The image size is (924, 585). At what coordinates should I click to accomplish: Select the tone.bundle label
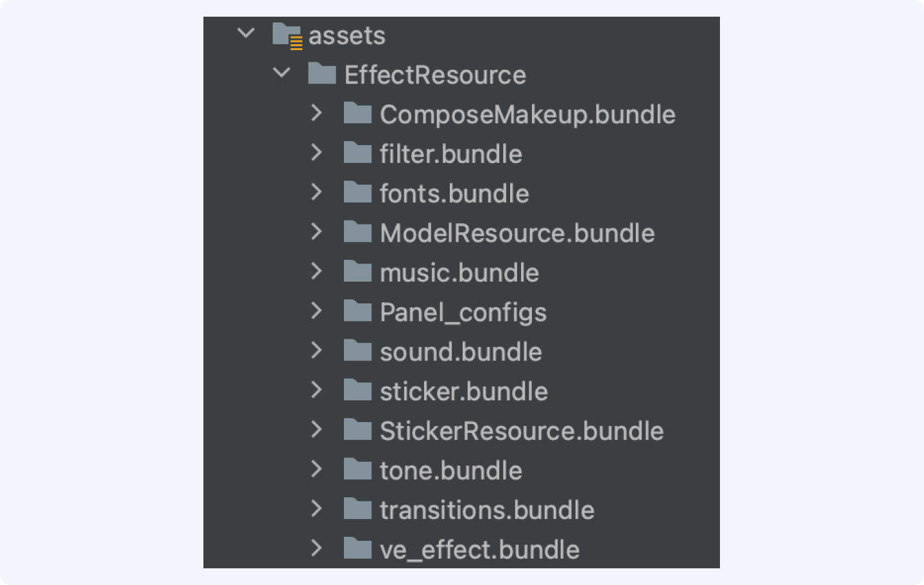451,470
